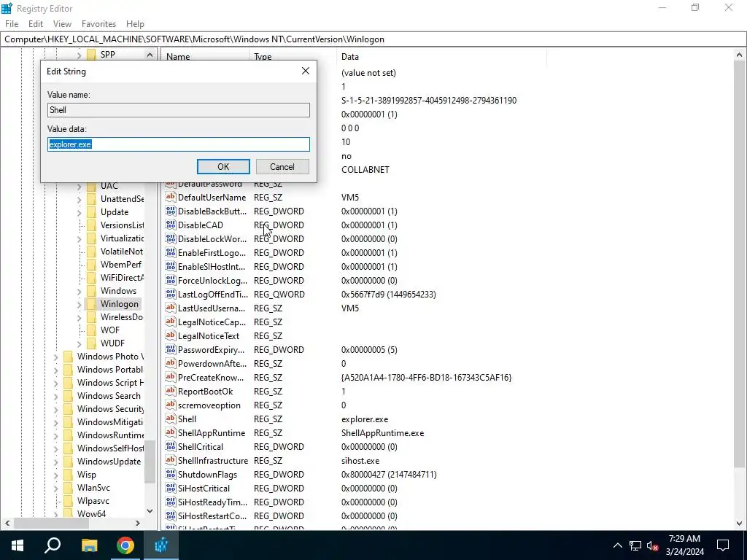
Task: Click the PreCreateKnownFolders string icon
Action: tap(171, 377)
